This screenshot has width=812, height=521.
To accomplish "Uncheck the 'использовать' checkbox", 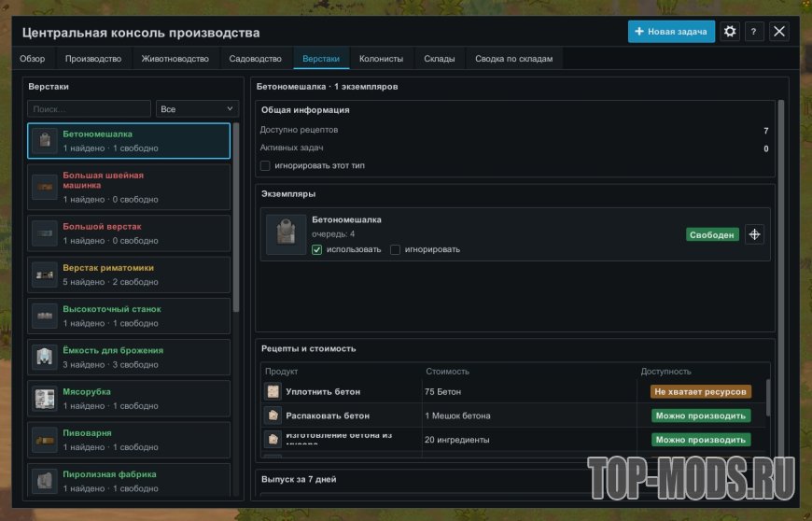I will tap(317, 249).
